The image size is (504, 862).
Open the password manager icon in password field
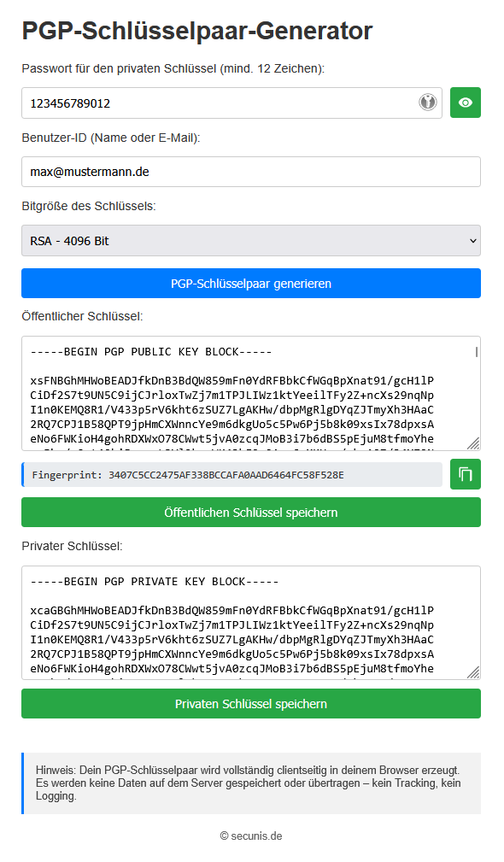(428, 103)
